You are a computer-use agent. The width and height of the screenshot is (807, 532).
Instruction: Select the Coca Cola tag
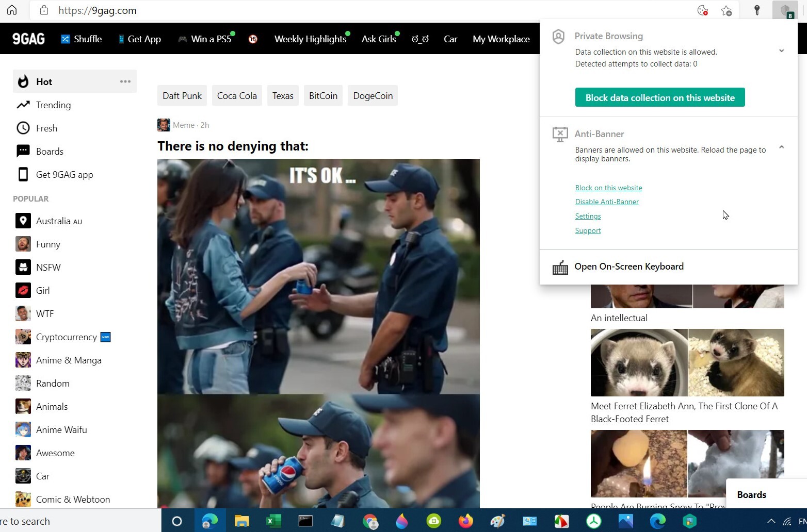237,96
